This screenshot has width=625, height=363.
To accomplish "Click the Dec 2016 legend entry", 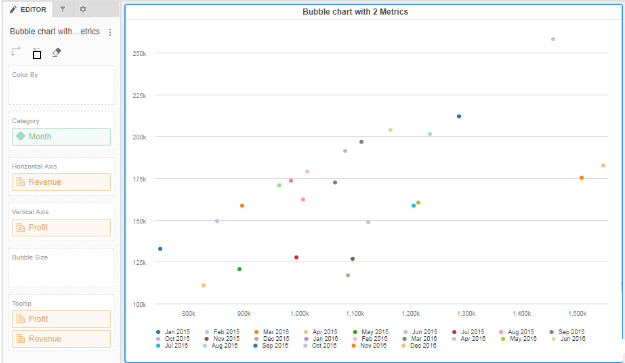I will point(419,345).
